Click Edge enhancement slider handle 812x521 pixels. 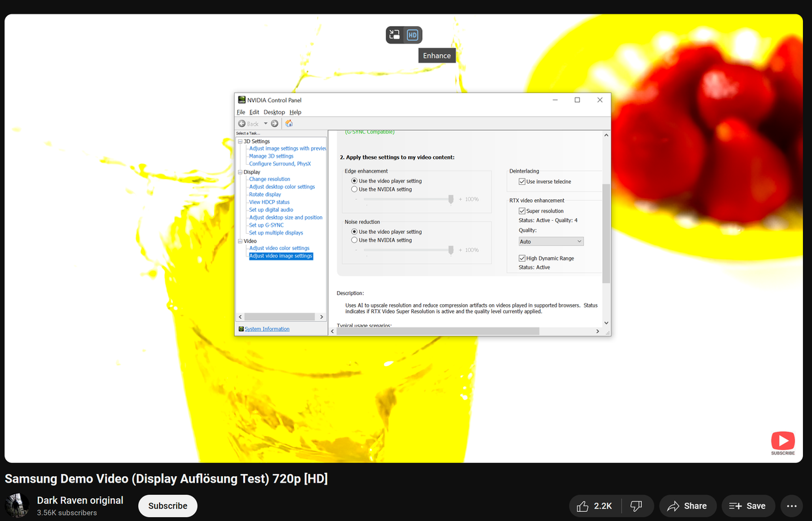tap(450, 199)
